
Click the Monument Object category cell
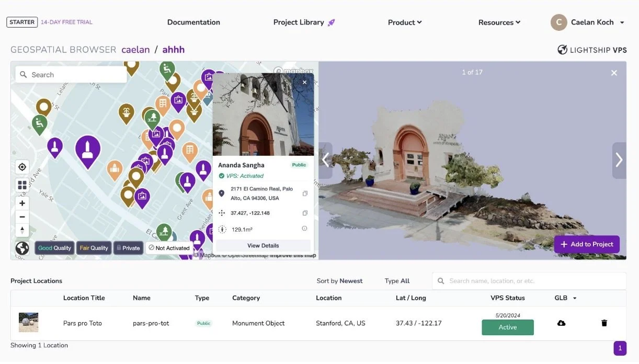(x=258, y=323)
